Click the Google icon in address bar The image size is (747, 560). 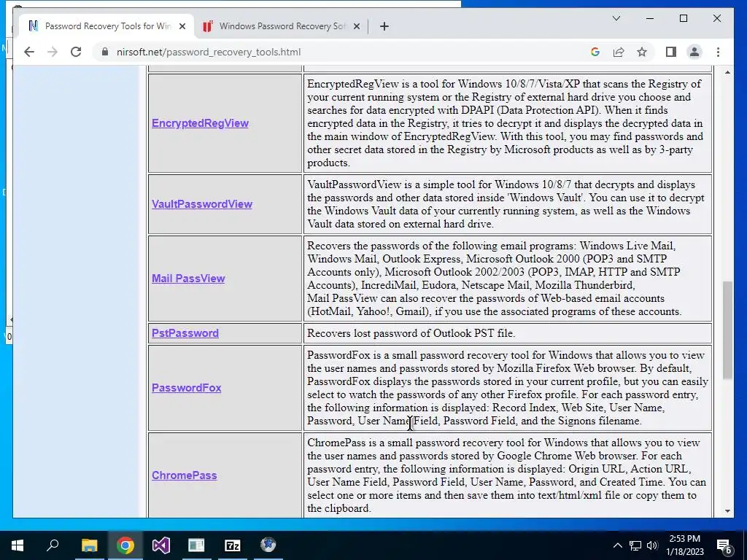[x=595, y=52]
